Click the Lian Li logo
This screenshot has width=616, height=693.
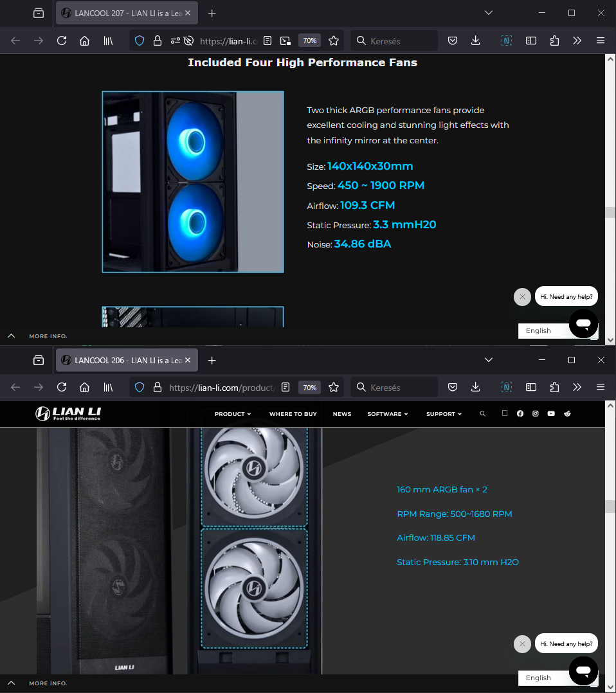(68, 414)
